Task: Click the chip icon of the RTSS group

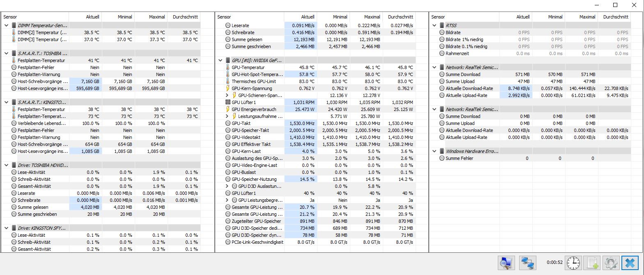Action: pos(442,25)
